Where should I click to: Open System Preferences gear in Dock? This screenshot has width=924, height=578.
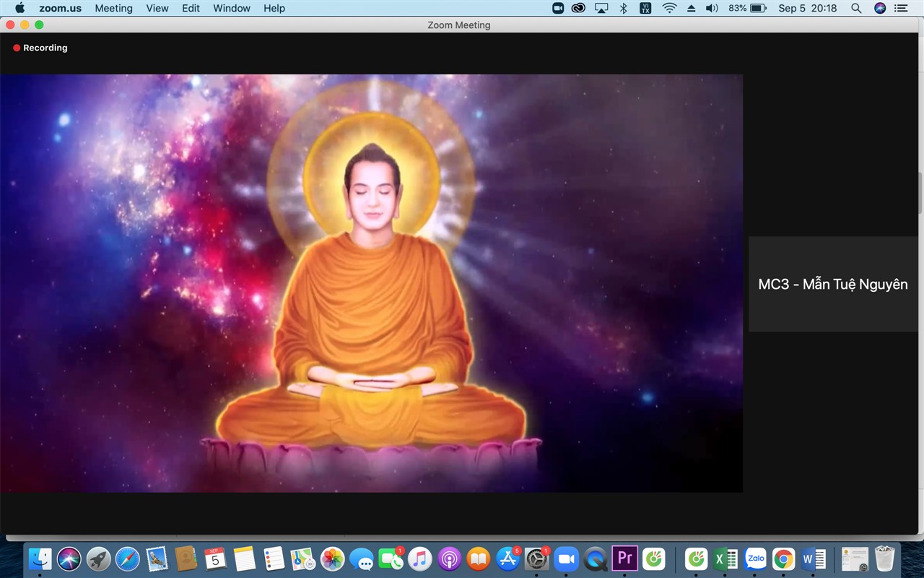click(537, 558)
